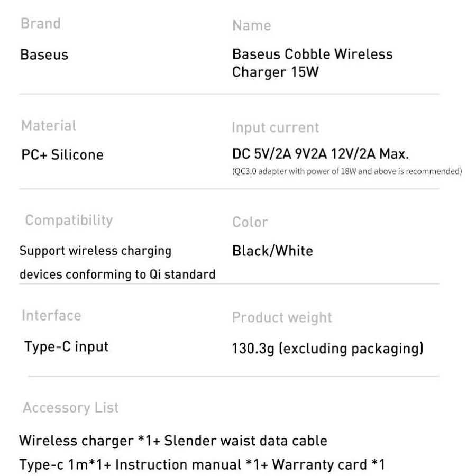This screenshot has height=476, width=476.
Task: Click the Interface heading label
Action: tap(51, 316)
